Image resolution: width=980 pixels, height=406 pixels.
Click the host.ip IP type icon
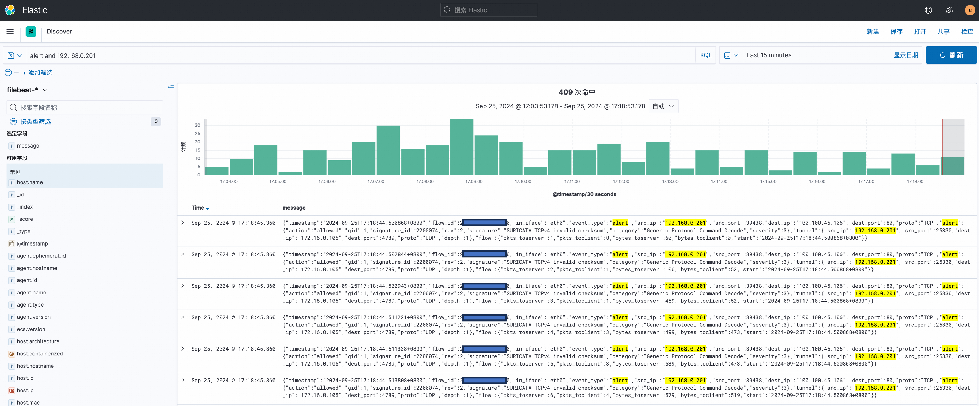point(12,390)
